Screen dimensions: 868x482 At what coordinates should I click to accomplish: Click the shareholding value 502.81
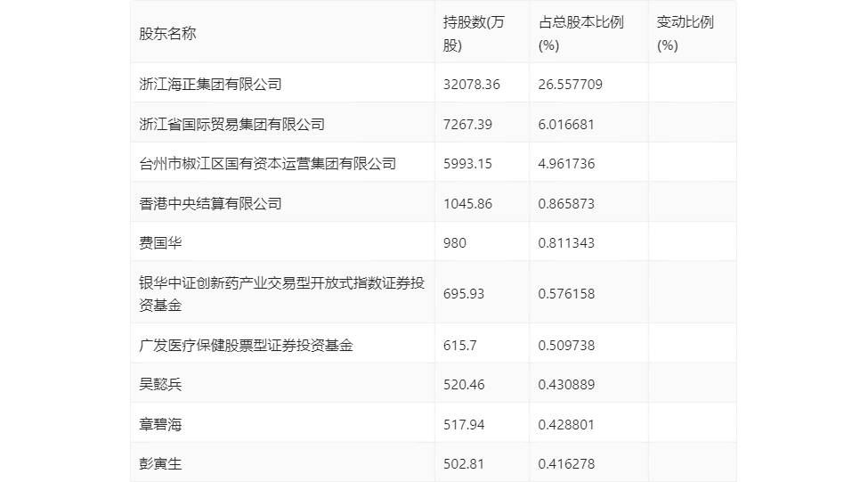464,463
